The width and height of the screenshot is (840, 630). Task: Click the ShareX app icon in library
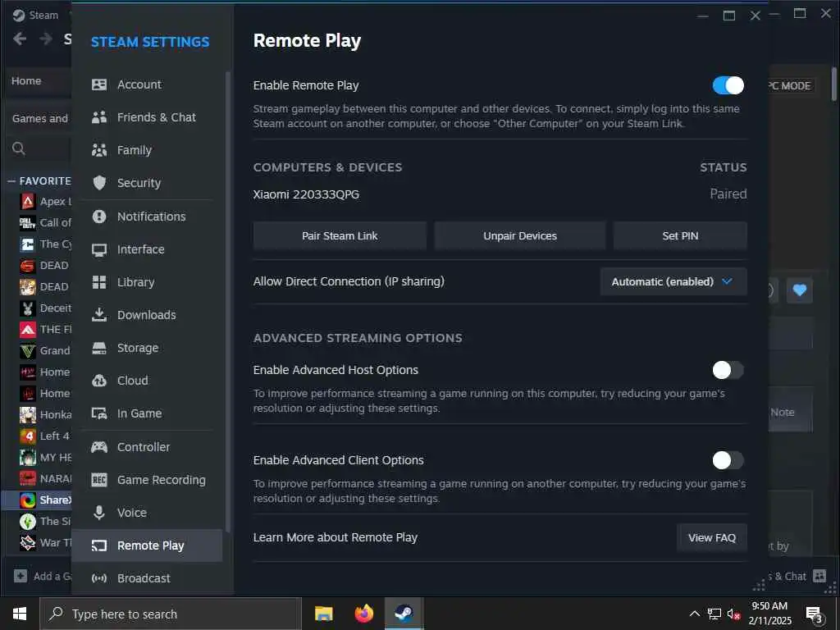27,500
